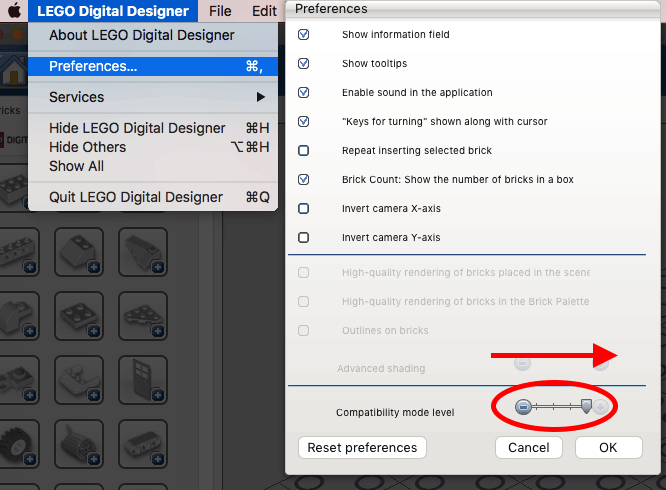Expand the slope brick category plus
The width and height of the screenshot is (666, 490).
coord(94,267)
